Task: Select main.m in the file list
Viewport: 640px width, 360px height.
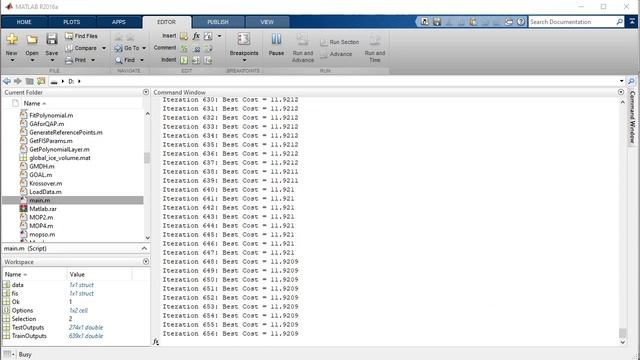Action: point(73,200)
